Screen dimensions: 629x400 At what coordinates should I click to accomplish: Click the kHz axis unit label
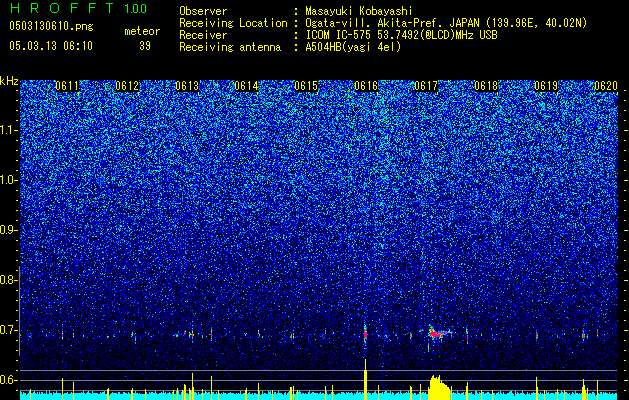click(x=9, y=81)
